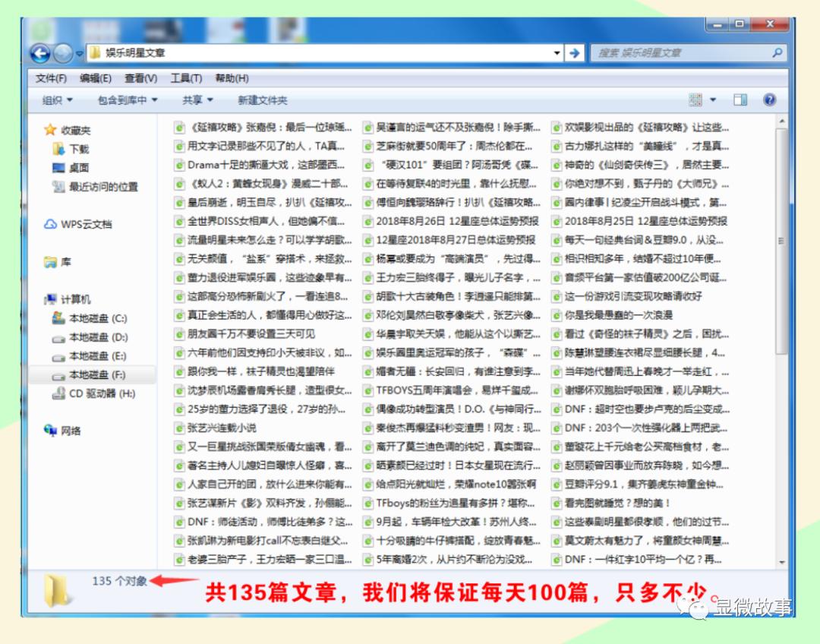
Task: Select 本地磁盘 (C:) drive
Action: coord(97,318)
